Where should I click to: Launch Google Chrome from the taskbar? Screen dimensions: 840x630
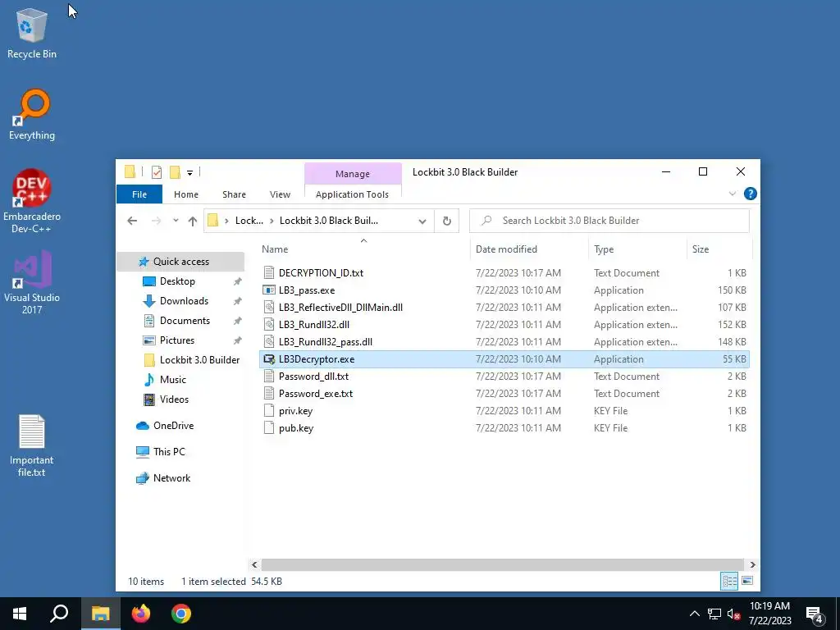tap(181, 614)
